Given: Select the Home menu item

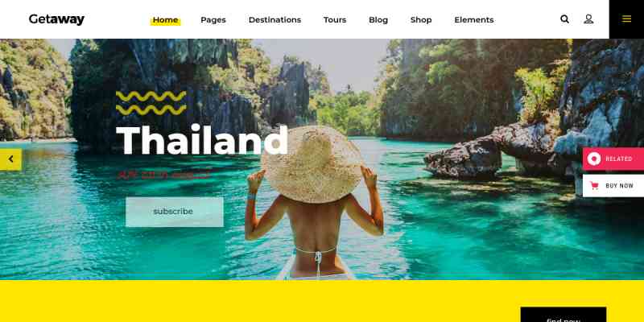Looking at the screenshot, I should (x=166, y=19).
